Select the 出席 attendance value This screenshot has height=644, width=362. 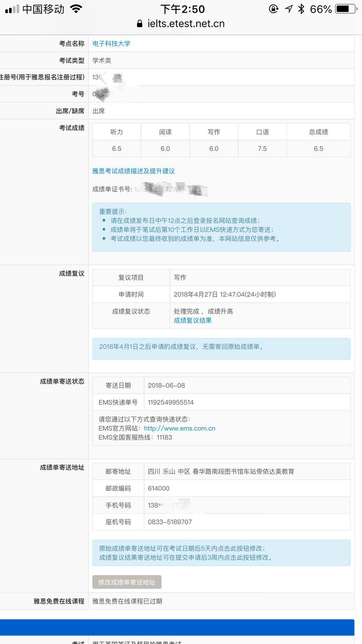[99, 111]
